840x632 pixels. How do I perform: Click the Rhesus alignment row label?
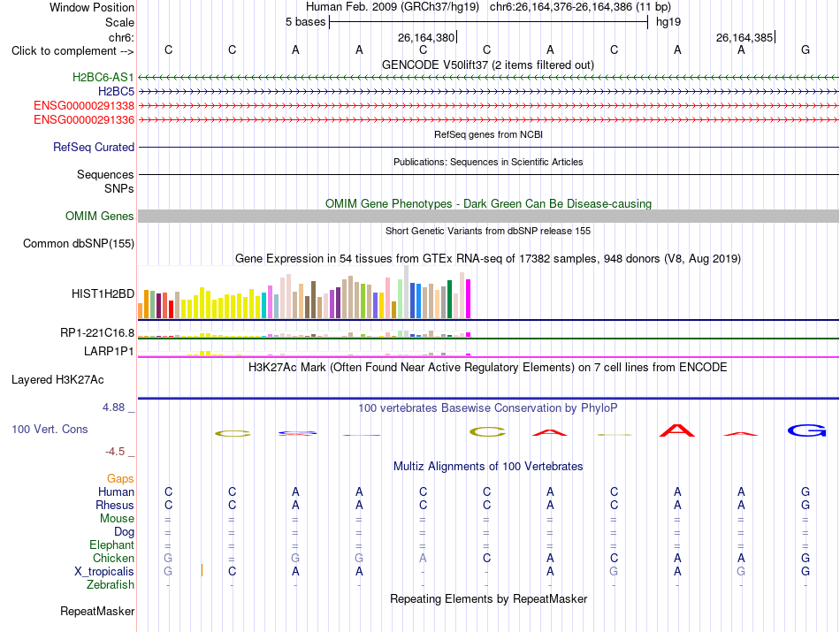[x=115, y=505]
